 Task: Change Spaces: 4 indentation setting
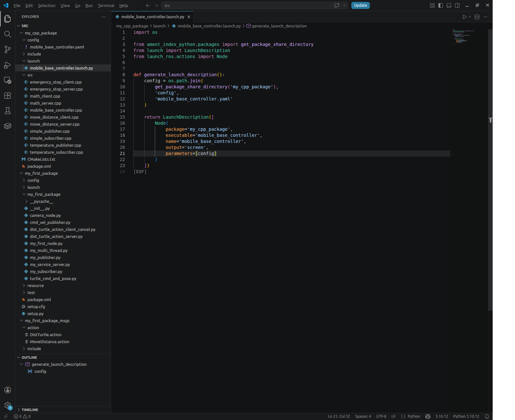363,416
